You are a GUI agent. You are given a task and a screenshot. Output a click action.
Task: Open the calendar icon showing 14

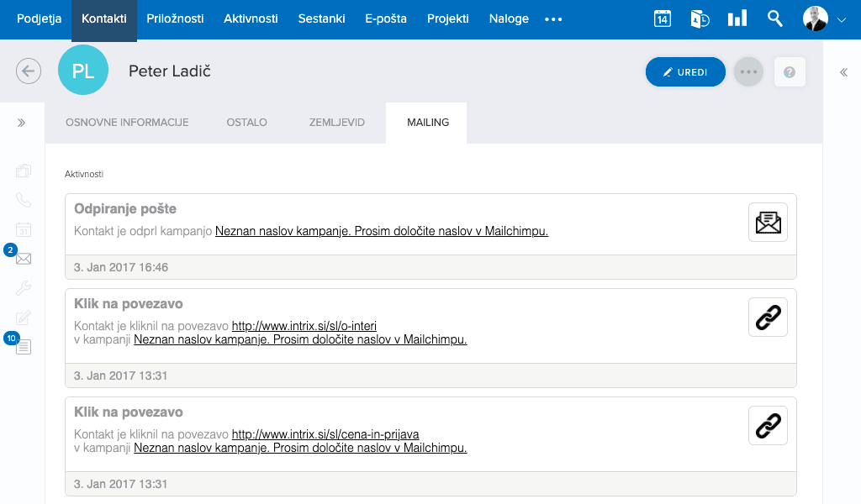(x=663, y=19)
